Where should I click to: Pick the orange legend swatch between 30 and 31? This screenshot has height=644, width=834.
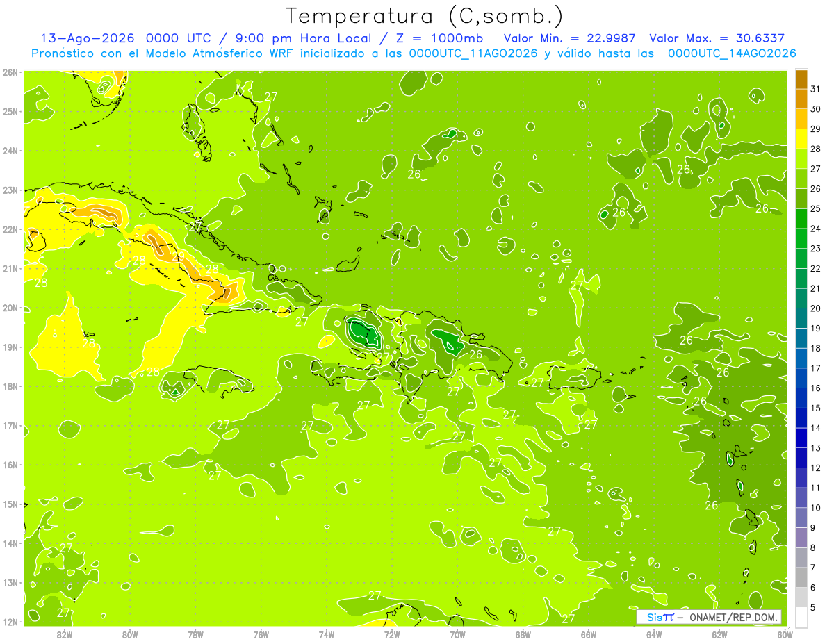[x=801, y=99]
